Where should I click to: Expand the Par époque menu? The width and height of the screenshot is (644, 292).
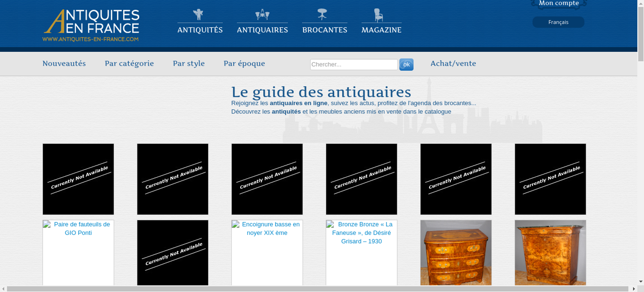(244, 64)
